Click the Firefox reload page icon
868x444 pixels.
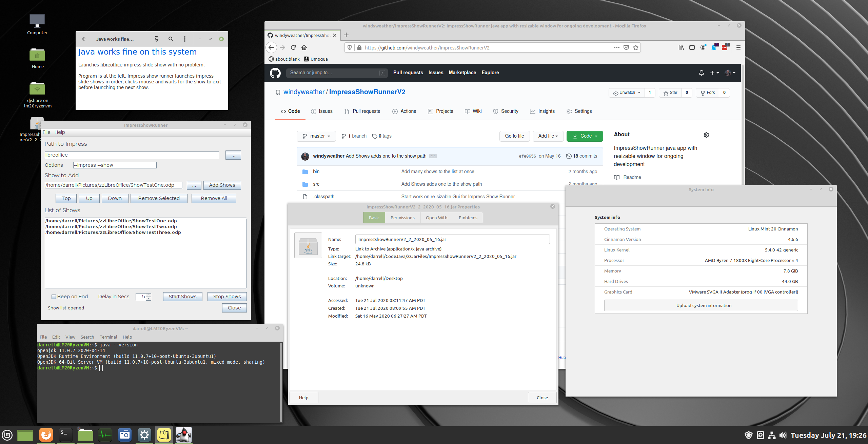coord(293,47)
